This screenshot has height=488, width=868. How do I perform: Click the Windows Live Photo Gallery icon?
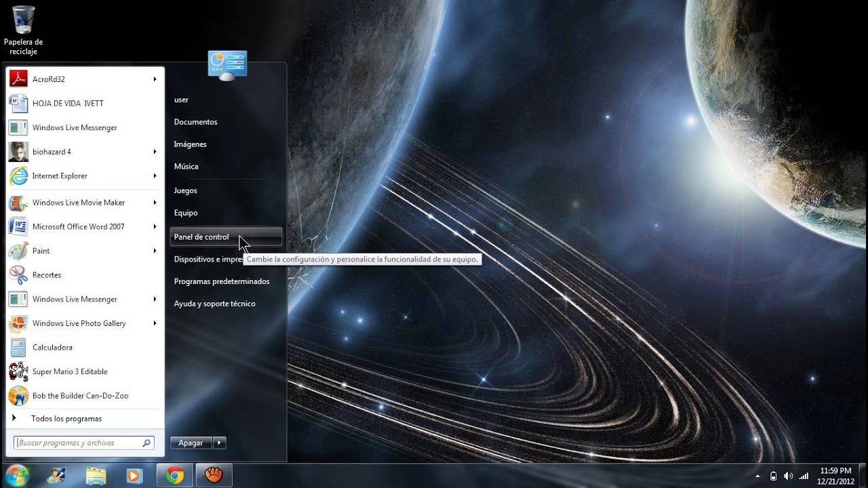[18, 323]
